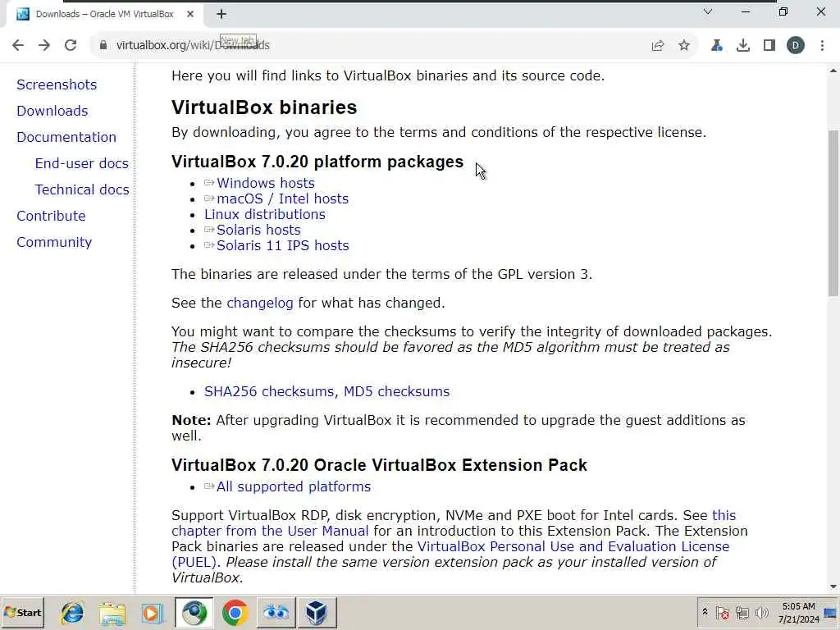Image resolution: width=840 pixels, height=630 pixels.
Task: Open Downloads in sidebar
Action: 52,111
